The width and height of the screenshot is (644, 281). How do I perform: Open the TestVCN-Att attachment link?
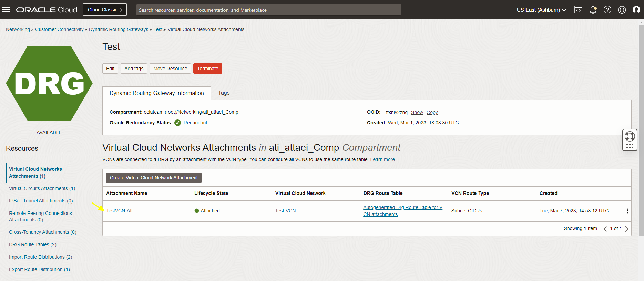[x=119, y=211]
